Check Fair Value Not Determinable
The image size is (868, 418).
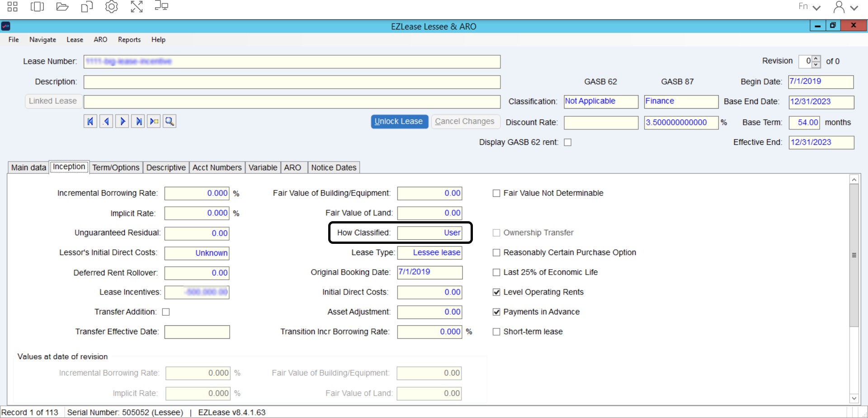point(496,193)
